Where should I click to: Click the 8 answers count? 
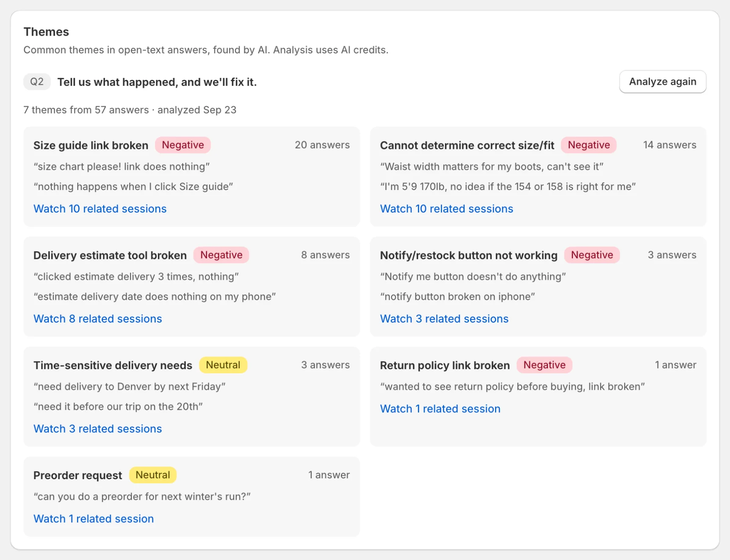[x=326, y=255]
